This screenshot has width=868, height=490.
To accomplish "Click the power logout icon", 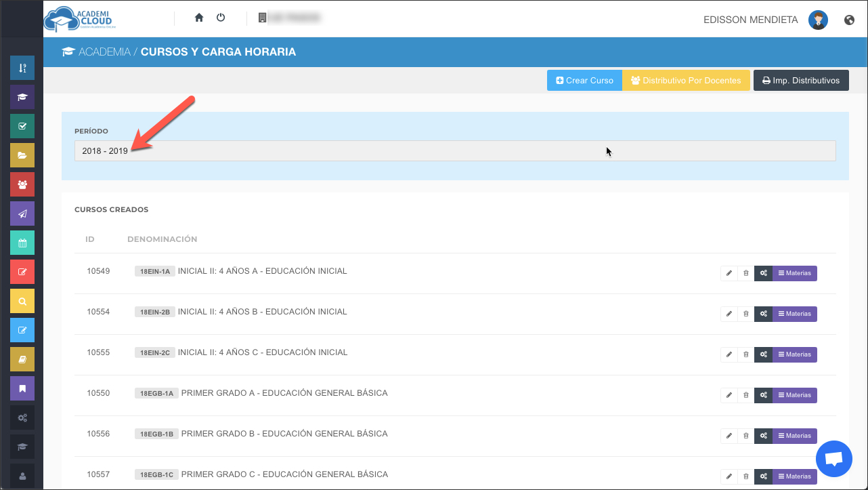I will (221, 18).
